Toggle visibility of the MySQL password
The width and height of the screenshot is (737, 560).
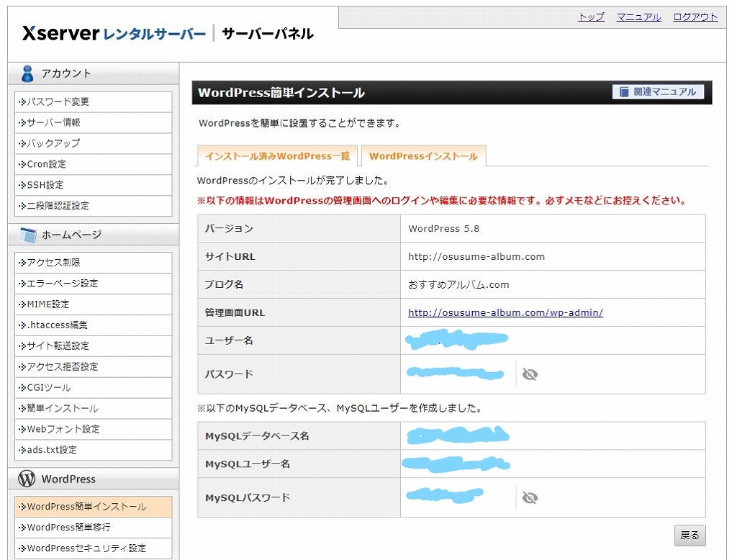click(x=530, y=497)
